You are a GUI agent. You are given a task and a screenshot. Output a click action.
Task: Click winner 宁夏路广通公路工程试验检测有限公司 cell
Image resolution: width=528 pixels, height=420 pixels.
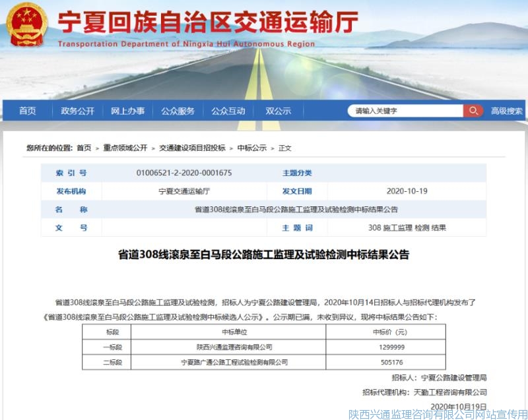pos(234,362)
